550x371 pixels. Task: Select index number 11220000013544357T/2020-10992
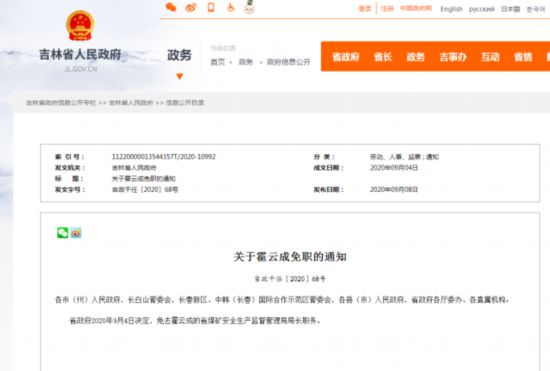(164, 157)
